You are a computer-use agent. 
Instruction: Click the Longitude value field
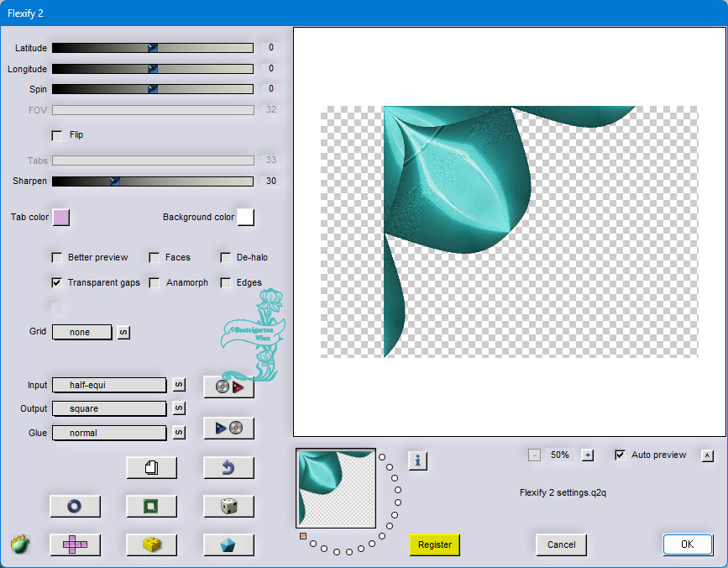pyautogui.click(x=271, y=68)
